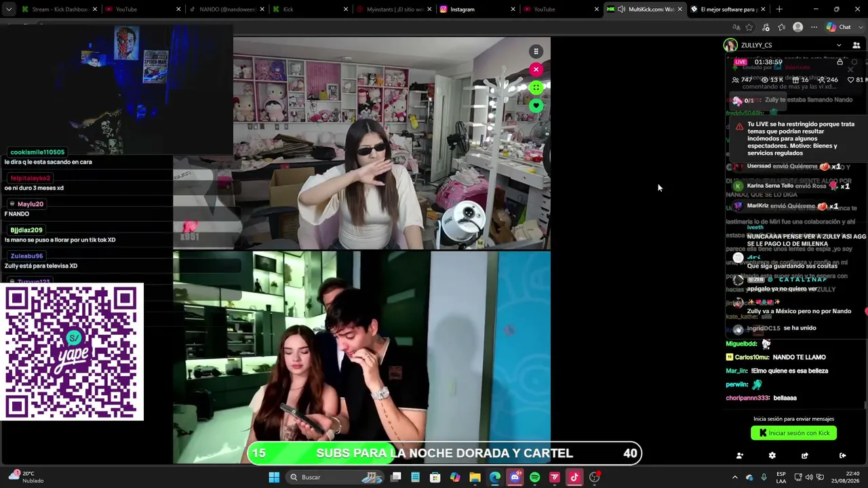Click username cookismile110505 in left chat

pos(37,152)
